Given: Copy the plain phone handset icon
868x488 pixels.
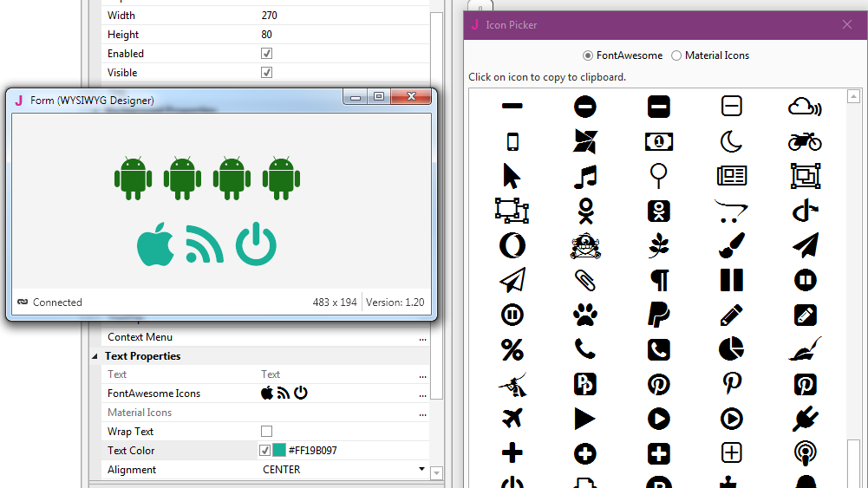Looking at the screenshot, I should tap(585, 349).
